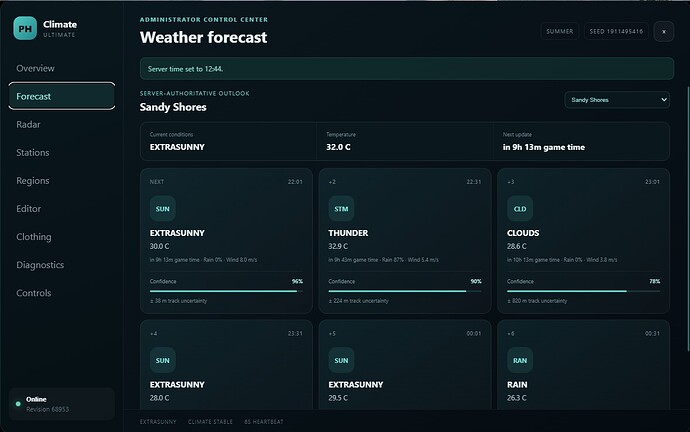This screenshot has width=690, height=432.
Task: Click the Weather forecast page title
Action: click(203, 37)
